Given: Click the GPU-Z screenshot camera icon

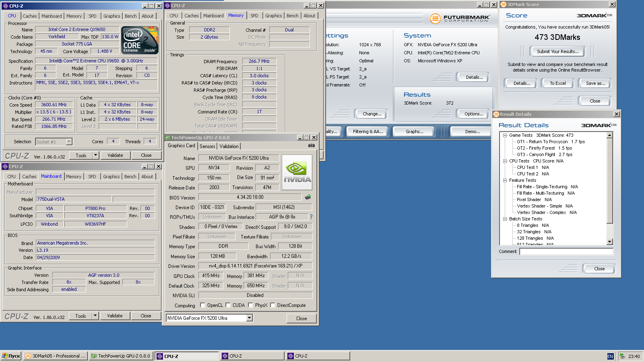Looking at the screenshot, I should click(x=311, y=146).
